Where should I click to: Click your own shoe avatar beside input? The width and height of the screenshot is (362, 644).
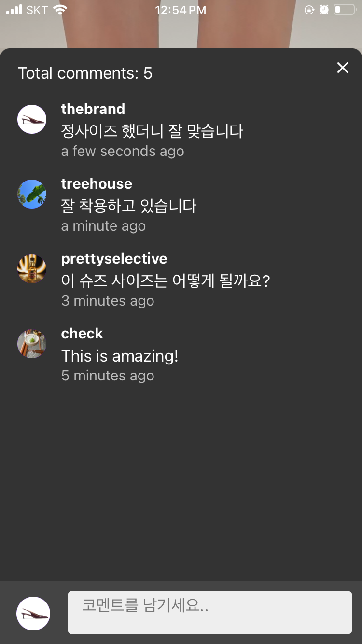[33, 613]
